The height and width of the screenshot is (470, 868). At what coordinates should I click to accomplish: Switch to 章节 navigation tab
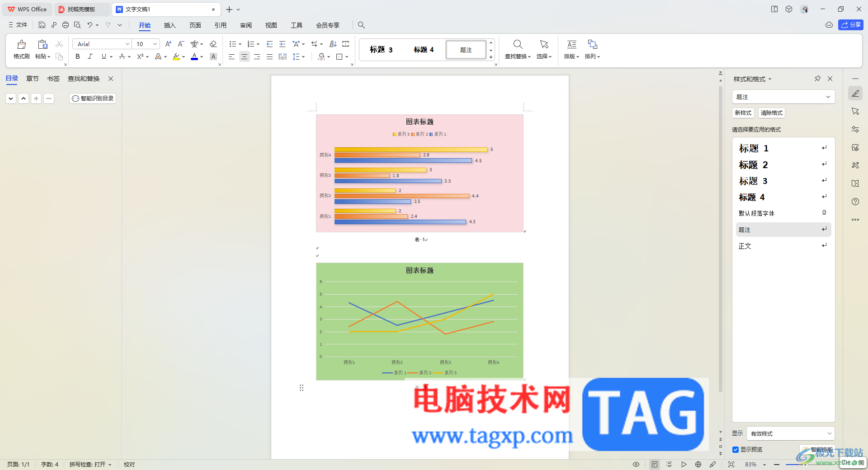click(x=33, y=79)
